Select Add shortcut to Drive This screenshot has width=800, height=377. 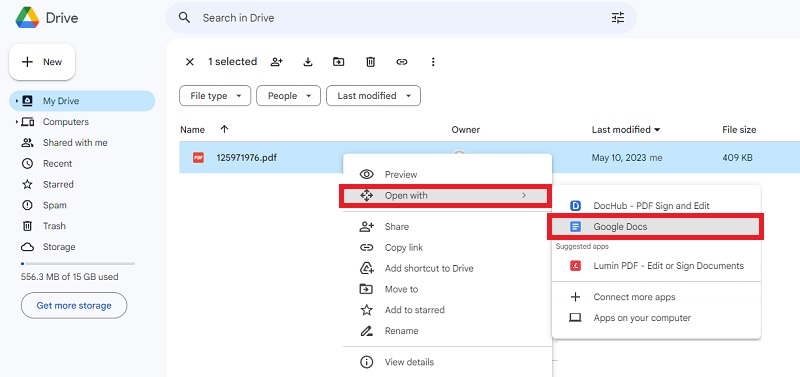coord(447,268)
